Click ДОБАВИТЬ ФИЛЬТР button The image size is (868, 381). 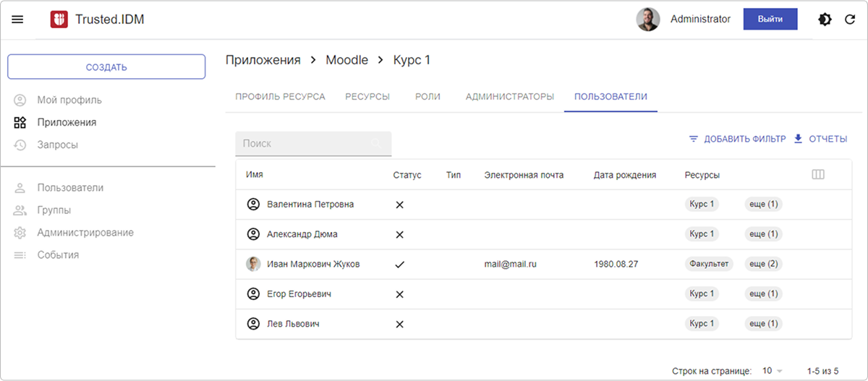pos(737,139)
